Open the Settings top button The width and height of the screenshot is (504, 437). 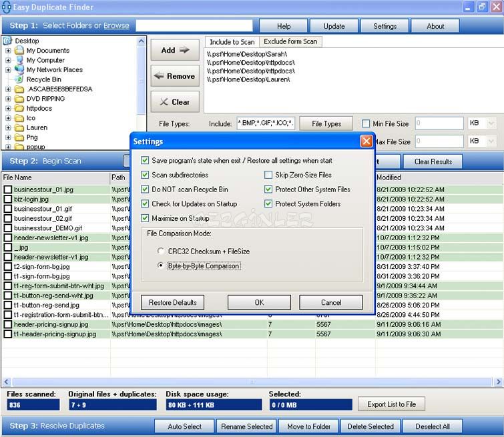click(x=385, y=26)
